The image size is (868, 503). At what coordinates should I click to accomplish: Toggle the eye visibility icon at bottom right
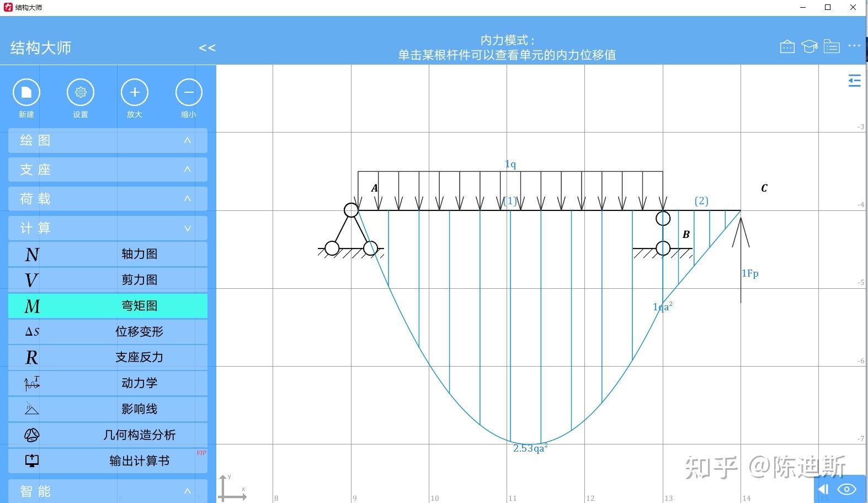tap(847, 489)
